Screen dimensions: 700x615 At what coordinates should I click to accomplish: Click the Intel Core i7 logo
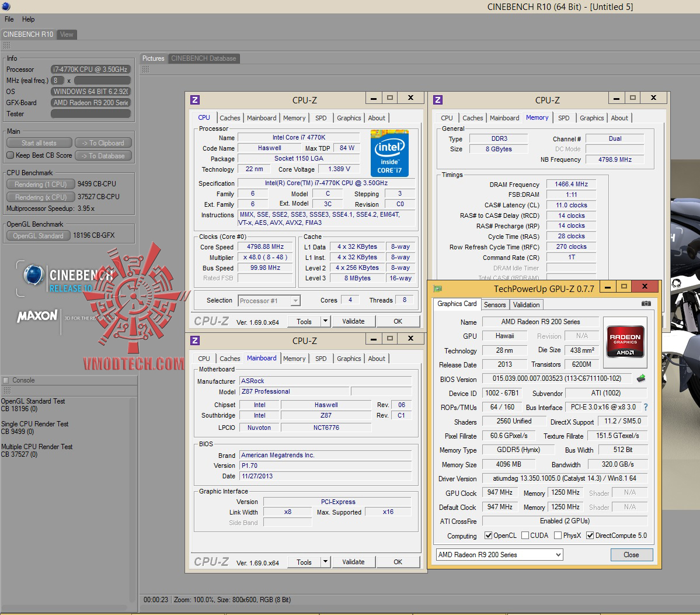(x=389, y=154)
